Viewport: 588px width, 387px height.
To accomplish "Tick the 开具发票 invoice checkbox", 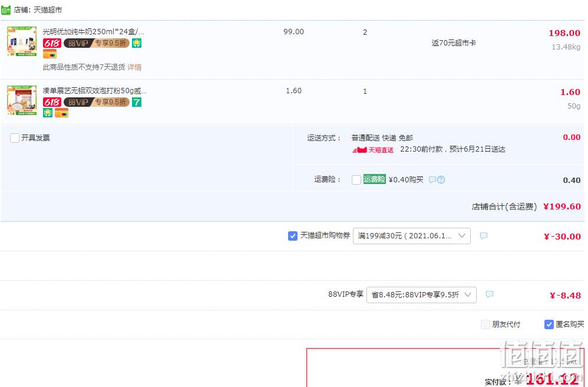I will click(x=15, y=138).
